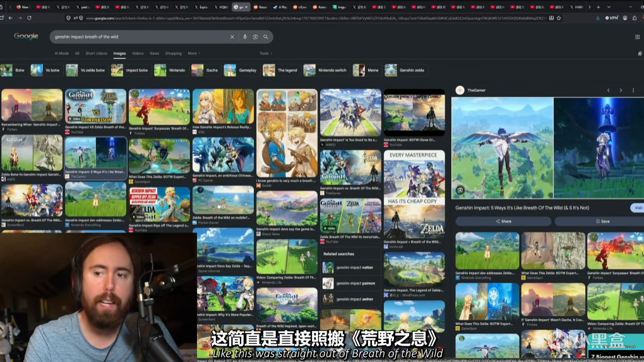Image resolution: width=644 pixels, height=362 pixels.
Task: Select the Impact botw chip
Action: 130,70
